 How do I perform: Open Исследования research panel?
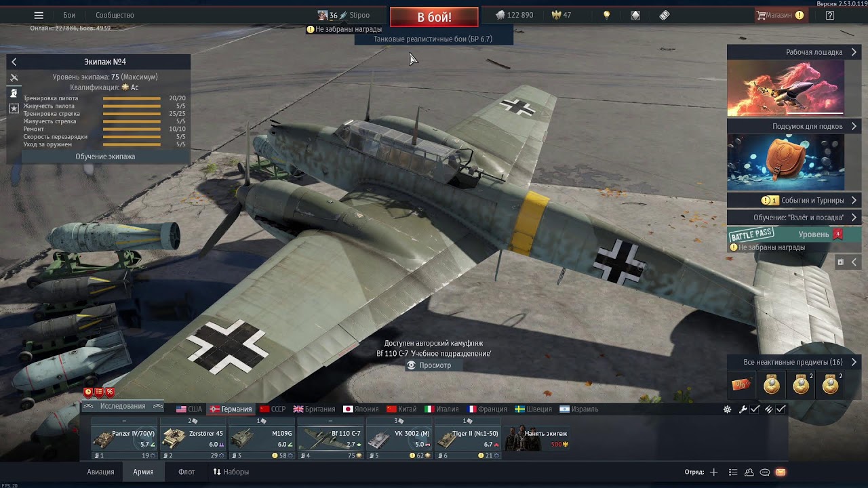pyautogui.click(x=123, y=406)
